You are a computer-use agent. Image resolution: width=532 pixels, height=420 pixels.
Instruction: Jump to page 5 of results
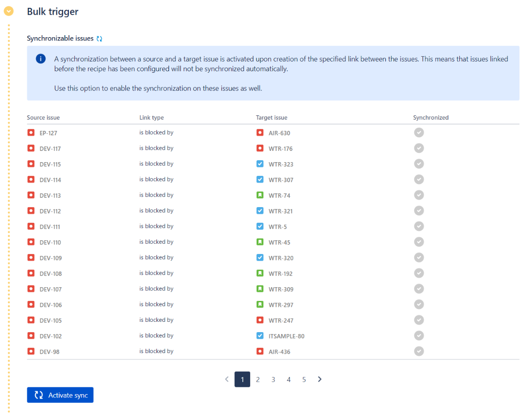(304, 379)
